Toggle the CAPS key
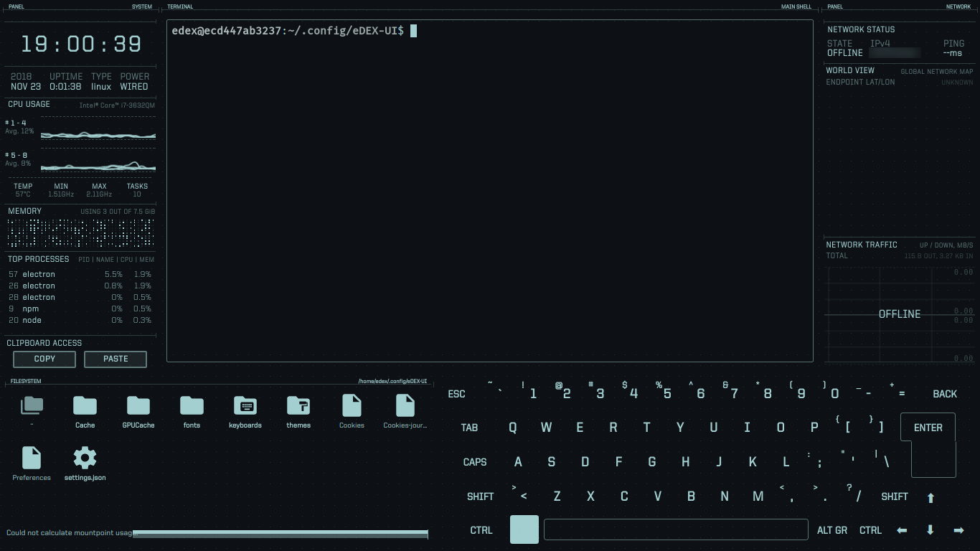 pos(475,462)
